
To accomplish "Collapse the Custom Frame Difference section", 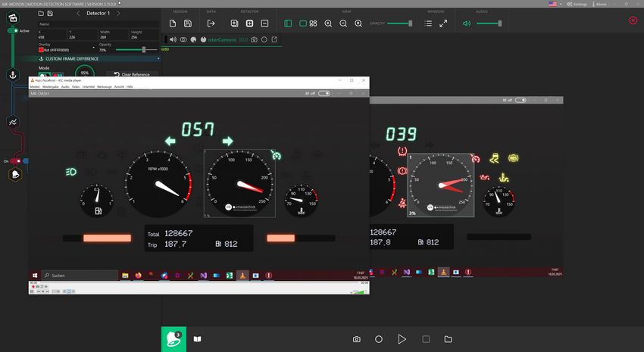I will click(x=159, y=58).
